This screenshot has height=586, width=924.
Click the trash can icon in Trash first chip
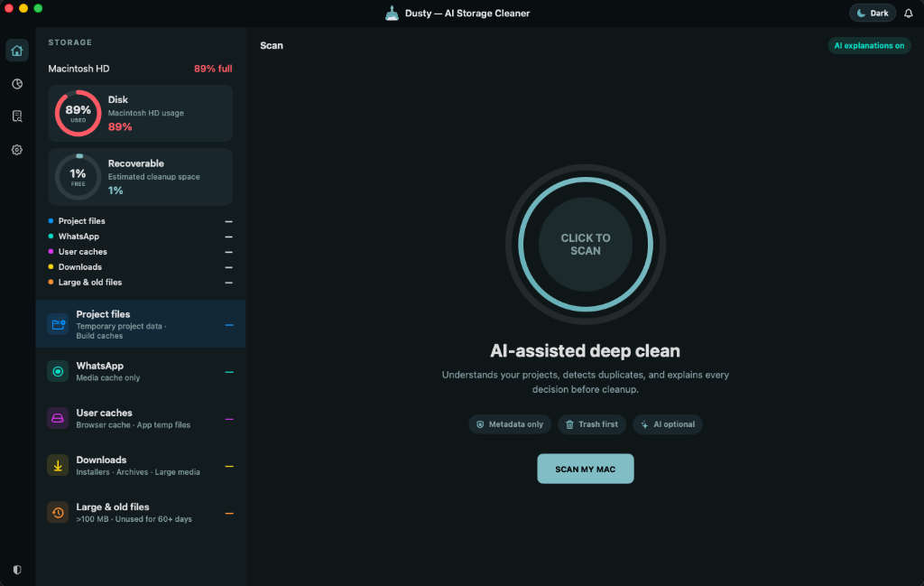click(x=570, y=424)
